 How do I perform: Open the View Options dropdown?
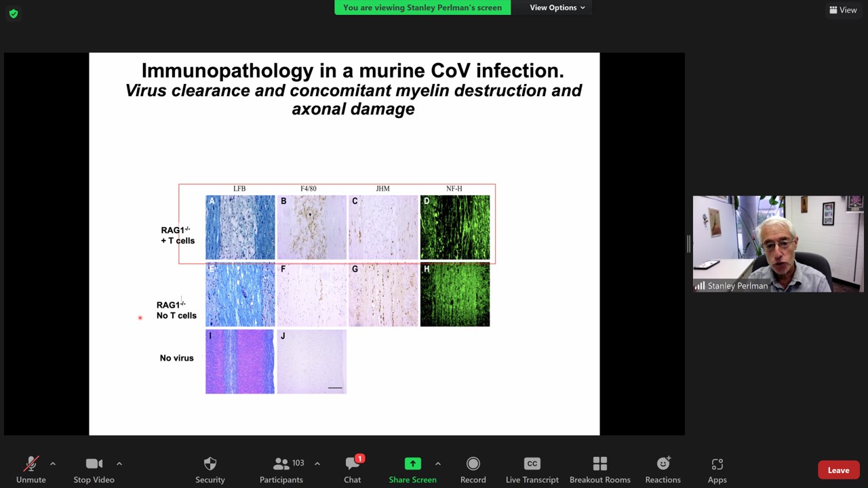[x=557, y=7]
